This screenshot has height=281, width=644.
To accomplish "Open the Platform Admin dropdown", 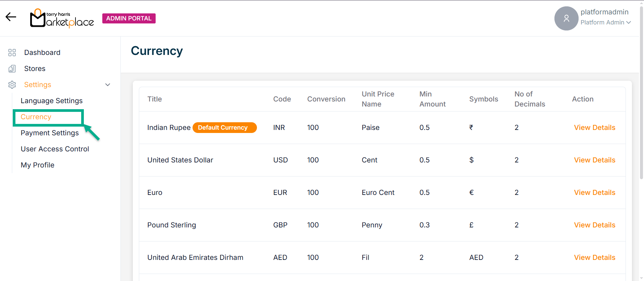I will pos(605,22).
